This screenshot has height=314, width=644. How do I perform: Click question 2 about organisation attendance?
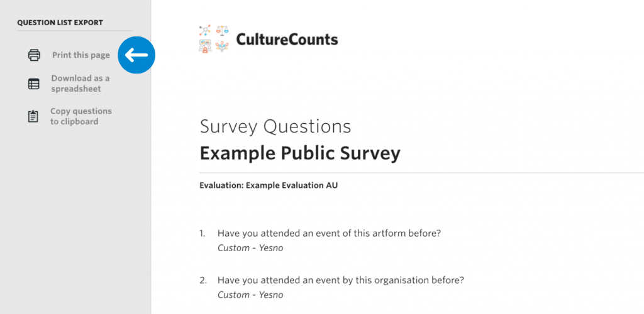click(x=340, y=280)
